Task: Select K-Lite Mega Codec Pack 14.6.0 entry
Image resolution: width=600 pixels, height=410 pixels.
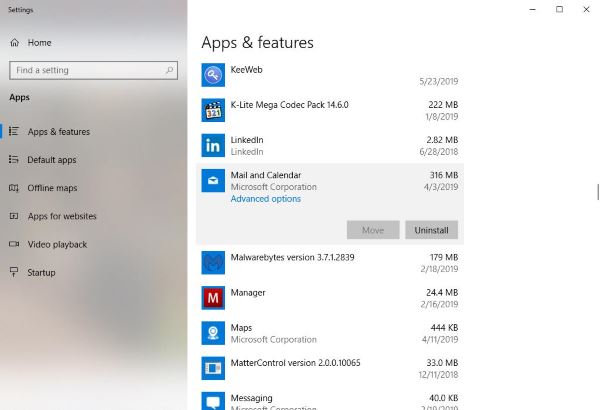Action: coord(289,105)
